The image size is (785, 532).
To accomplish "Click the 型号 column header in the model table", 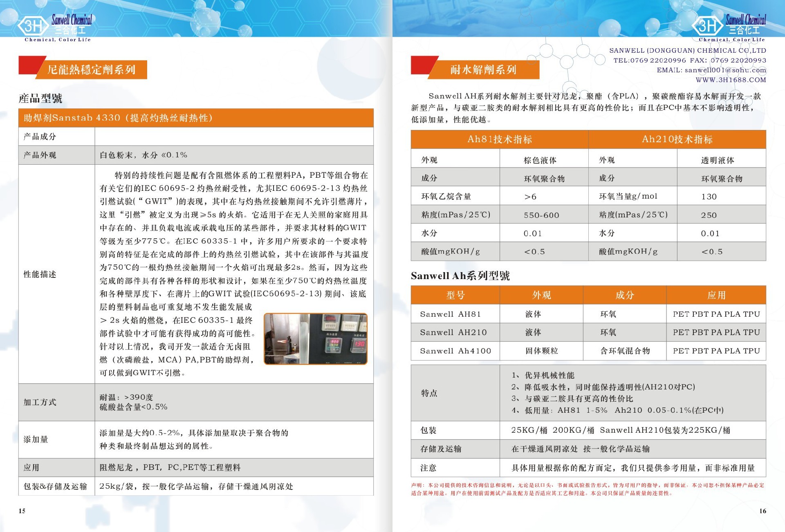I will click(455, 295).
